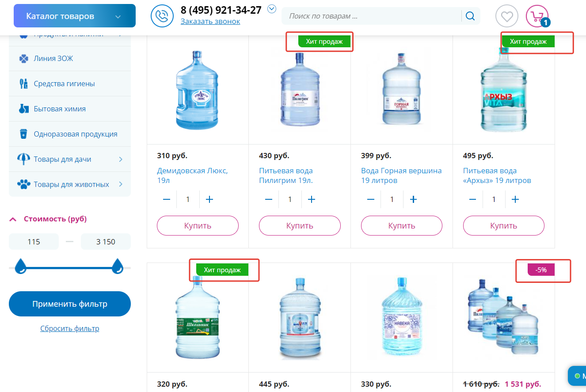Open Демидовская Люкс, 19л product link
Image resolution: width=586 pixels, height=392 pixels.
192,175
